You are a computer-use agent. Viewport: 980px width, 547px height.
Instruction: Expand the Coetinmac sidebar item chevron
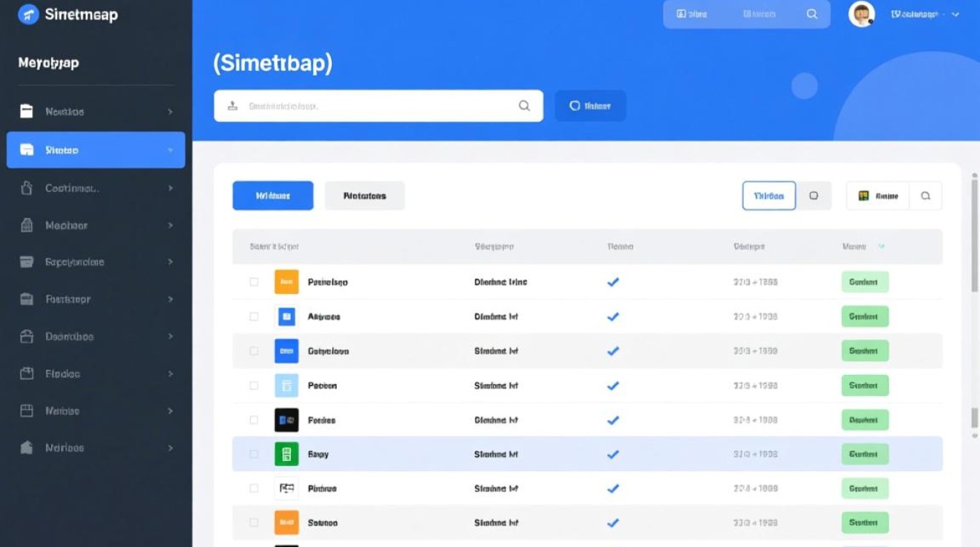[x=170, y=188]
